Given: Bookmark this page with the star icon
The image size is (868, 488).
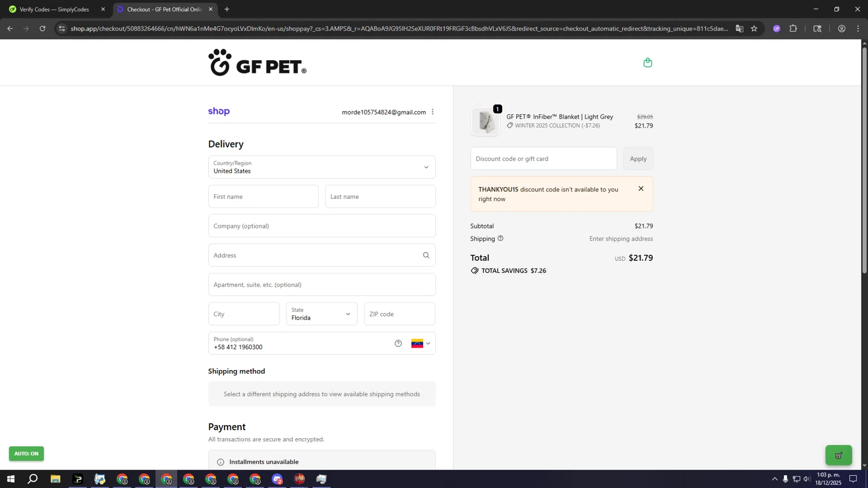Looking at the screenshot, I should (x=754, y=28).
